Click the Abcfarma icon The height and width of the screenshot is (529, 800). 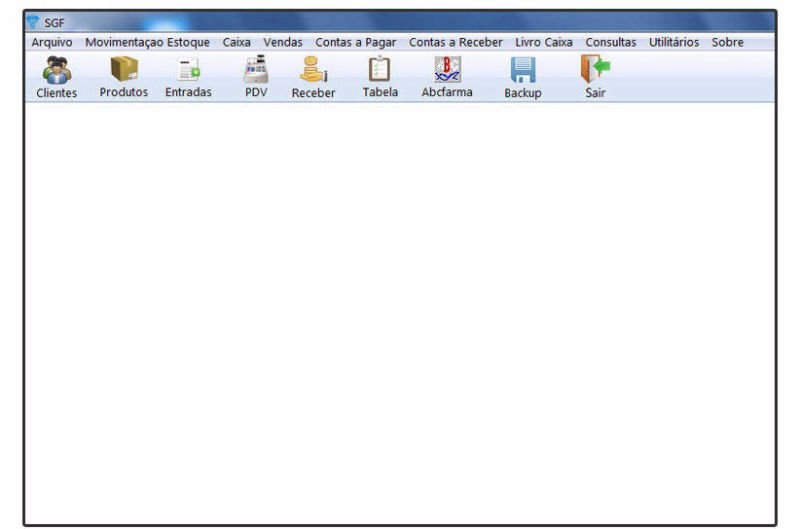(446, 70)
